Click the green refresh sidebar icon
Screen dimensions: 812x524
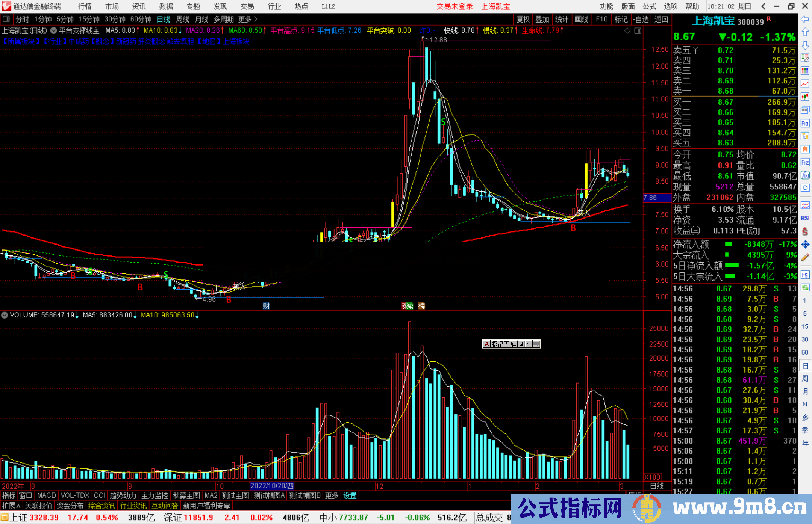click(805, 288)
